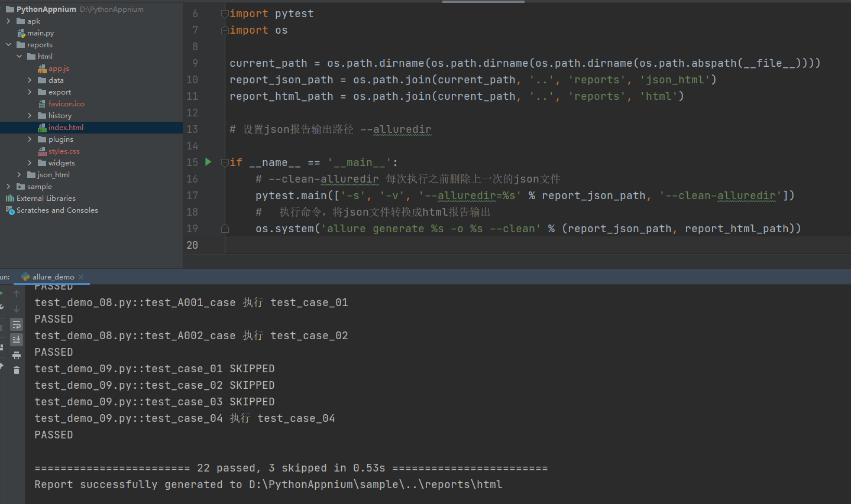Viewport: 851px width, 504px height.
Task: Close the allure_demo run tab
Action: coord(81,277)
